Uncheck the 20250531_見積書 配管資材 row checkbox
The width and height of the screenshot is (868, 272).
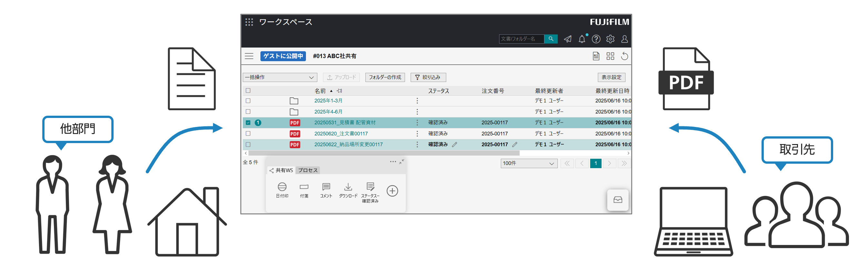click(248, 122)
